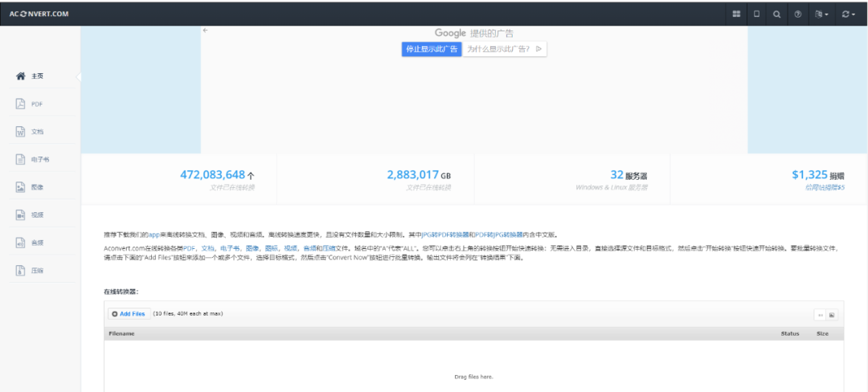
Task: Click the 给网站捐赠$5 donate link
Action: click(x=825, y=187)
